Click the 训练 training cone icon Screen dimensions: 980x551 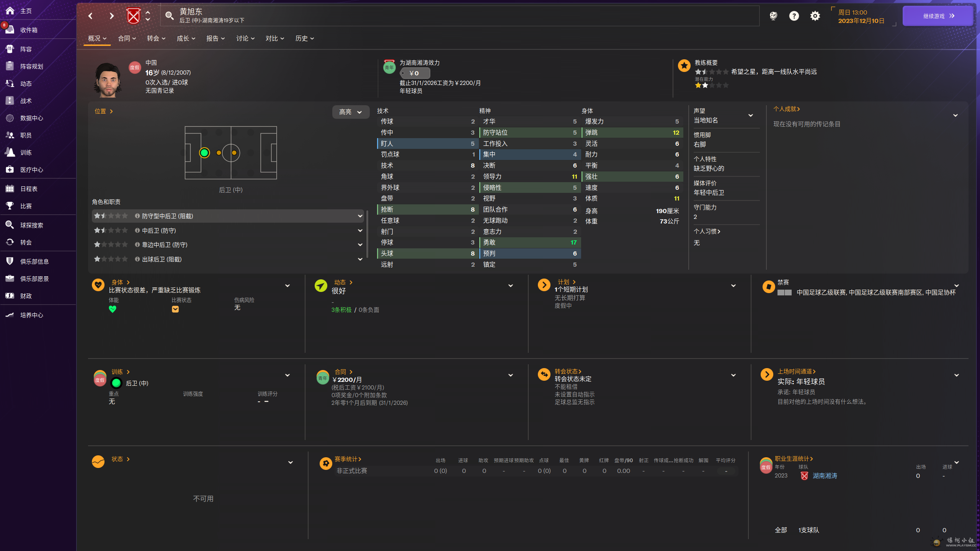pos(10,152)
